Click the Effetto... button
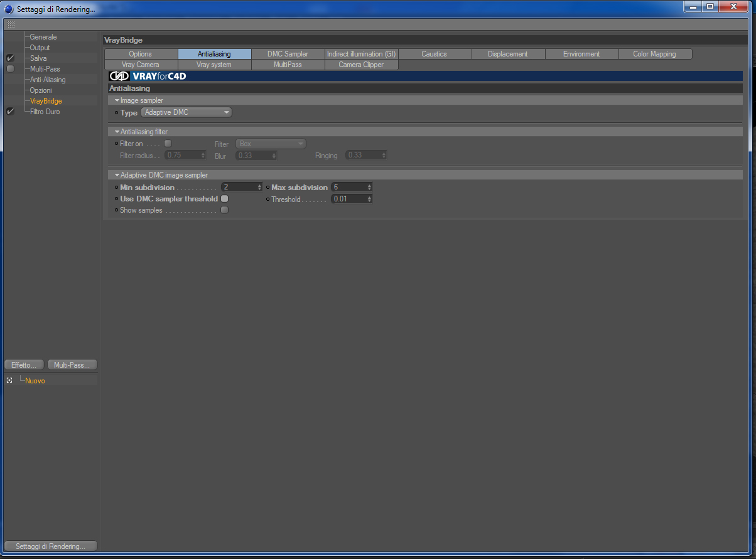 [24, 365]
